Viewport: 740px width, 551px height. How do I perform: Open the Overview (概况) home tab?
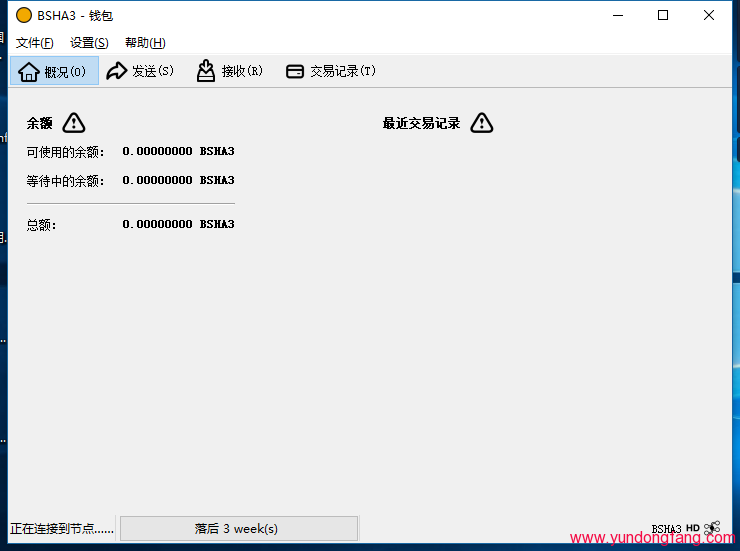pos(55,71)
